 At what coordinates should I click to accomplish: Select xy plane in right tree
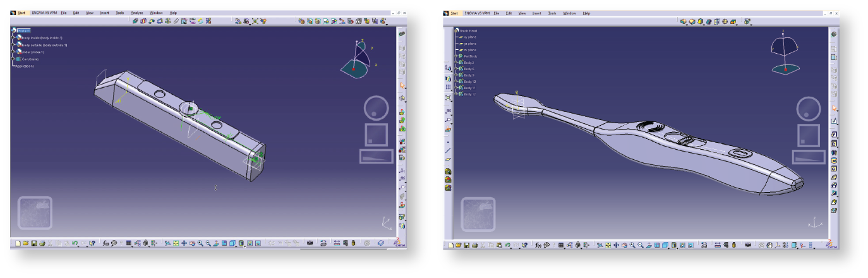470,37
